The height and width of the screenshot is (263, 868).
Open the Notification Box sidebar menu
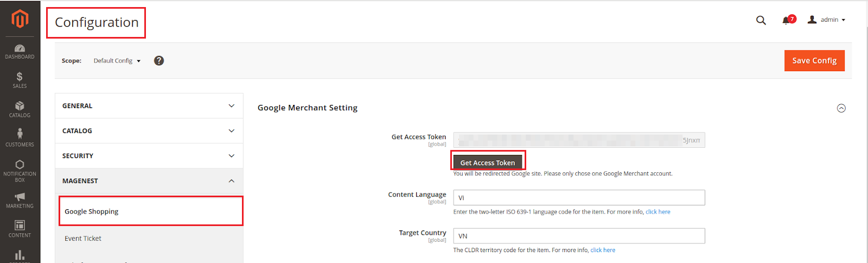20,171
